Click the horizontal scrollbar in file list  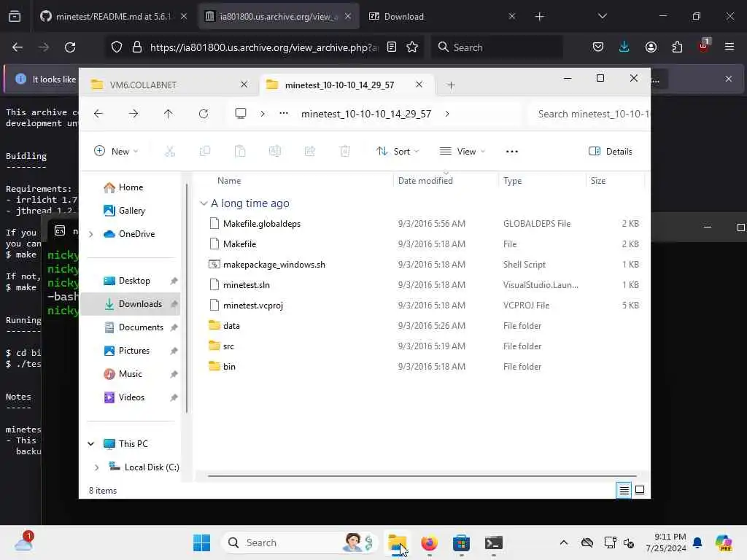point(422,475)
